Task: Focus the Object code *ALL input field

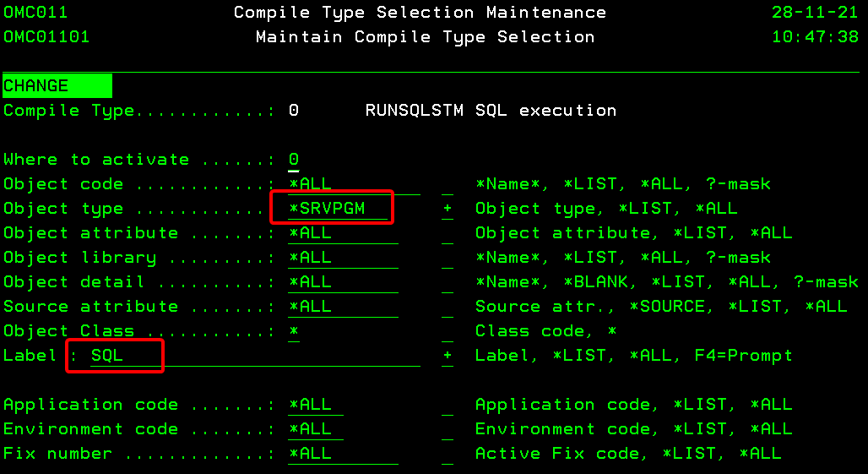Action: [x=353, y=184]
